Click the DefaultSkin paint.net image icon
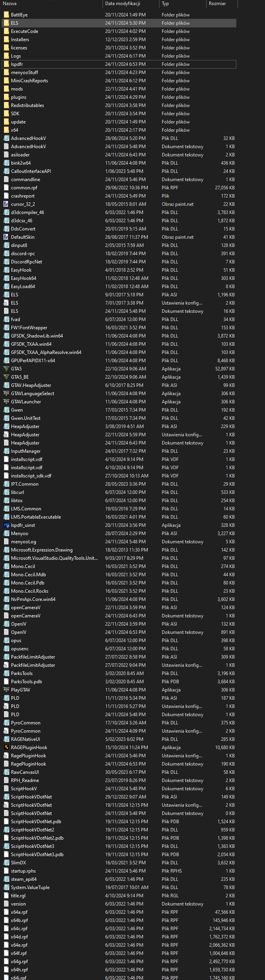This screenshot has height=980, width=265. pos(6,237)
